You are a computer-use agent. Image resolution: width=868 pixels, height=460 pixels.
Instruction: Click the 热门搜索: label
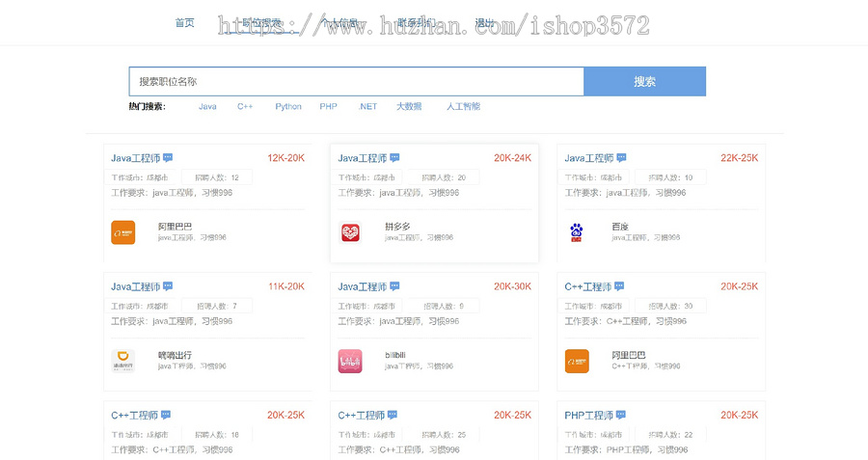[148, 106]
